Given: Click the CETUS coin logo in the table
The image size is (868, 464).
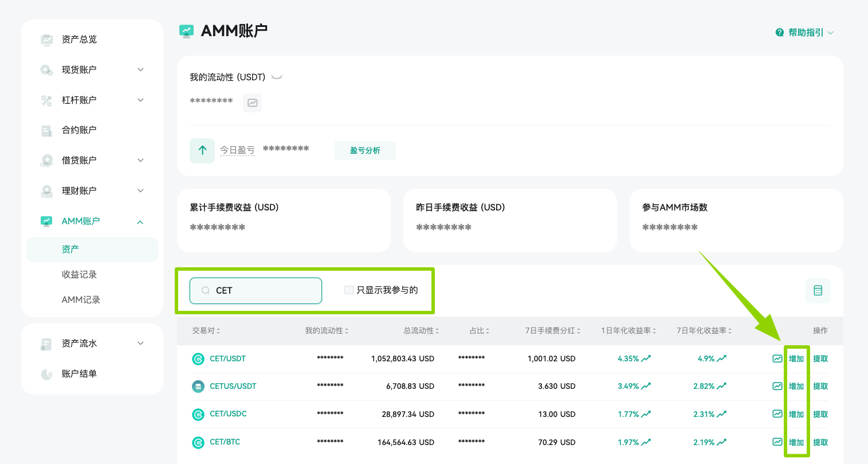Looking at the screenshot, I should click(x=198, y=386).
